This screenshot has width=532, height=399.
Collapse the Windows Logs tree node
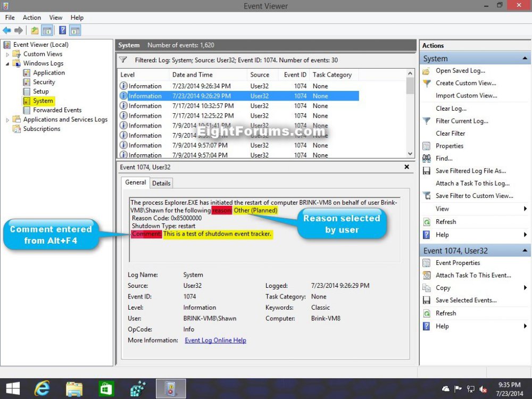coord(7,64)
